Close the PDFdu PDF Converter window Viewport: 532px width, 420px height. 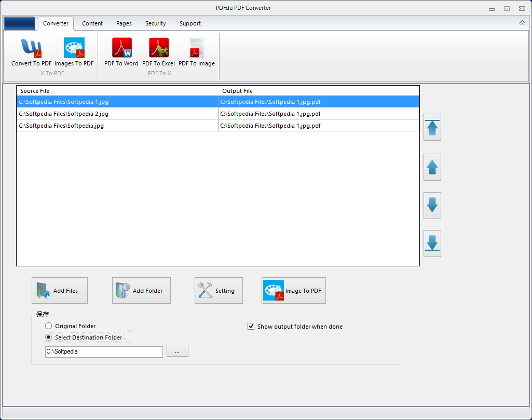522,8
